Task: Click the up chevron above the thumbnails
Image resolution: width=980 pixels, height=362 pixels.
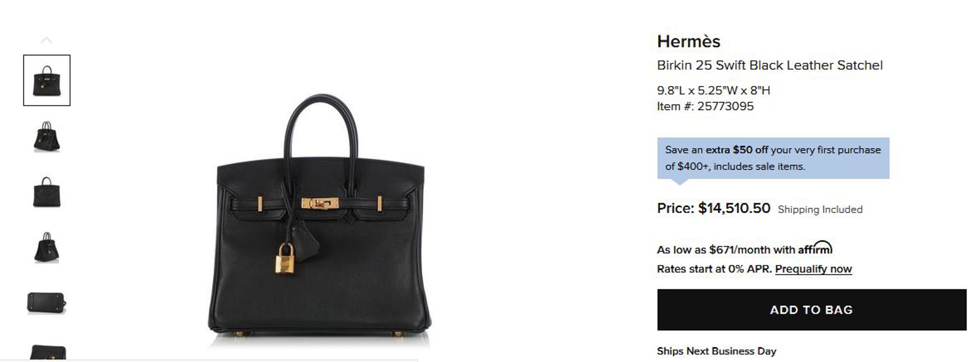Action: [x=46, y=40]
